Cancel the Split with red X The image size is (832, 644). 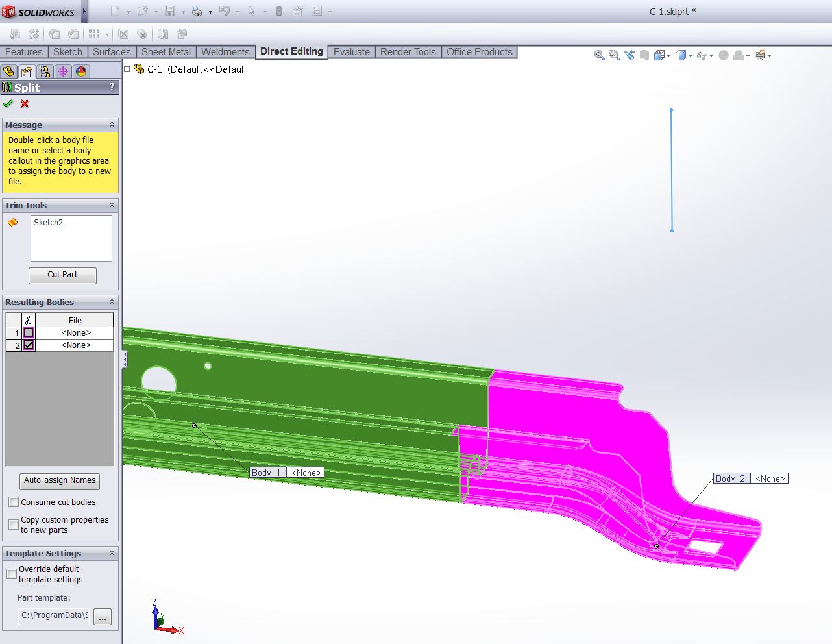pyautogui.click(x=25, y=104)
